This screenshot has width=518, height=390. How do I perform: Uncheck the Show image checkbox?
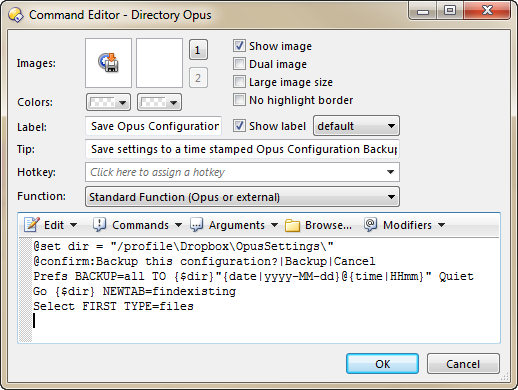(239, 46)
